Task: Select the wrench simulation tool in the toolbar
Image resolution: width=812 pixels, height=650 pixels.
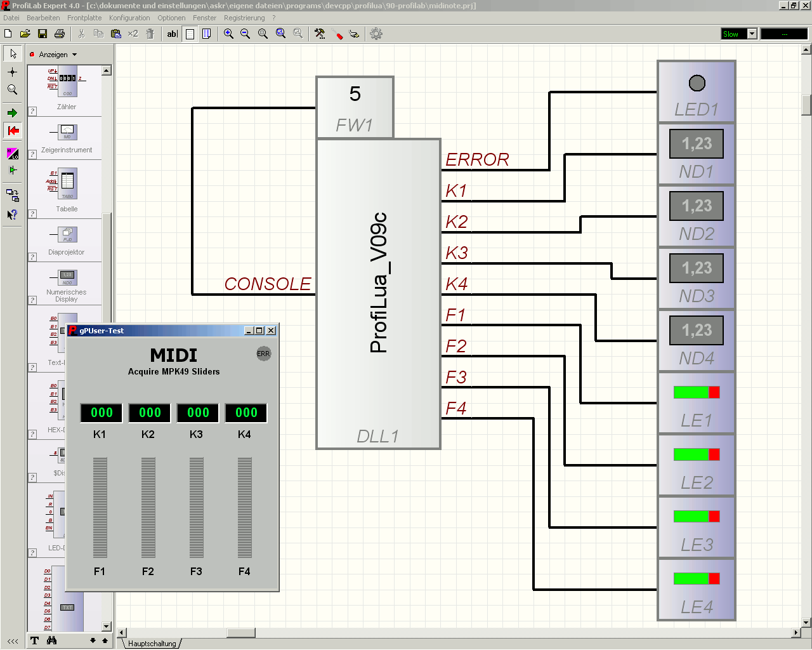Action: pyautogui.click(x=320, y=34)
